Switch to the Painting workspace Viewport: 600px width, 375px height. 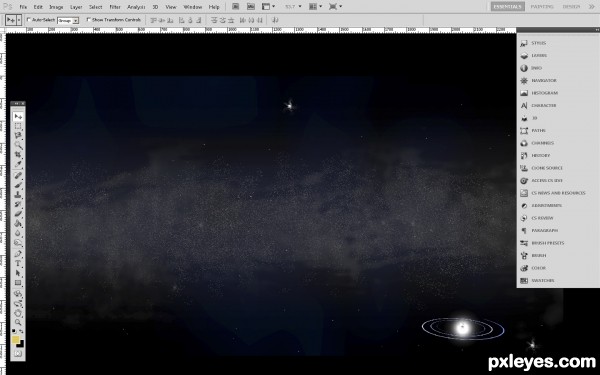542,7
